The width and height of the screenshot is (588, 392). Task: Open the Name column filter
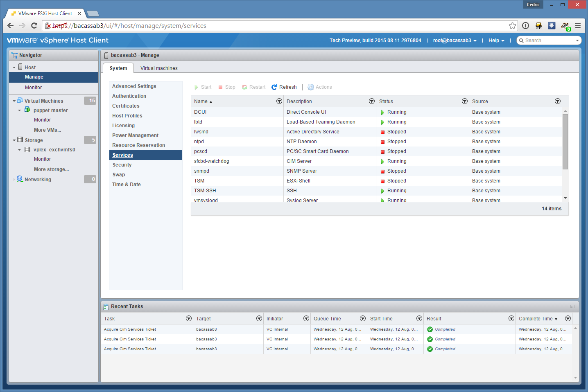[279, 101]
